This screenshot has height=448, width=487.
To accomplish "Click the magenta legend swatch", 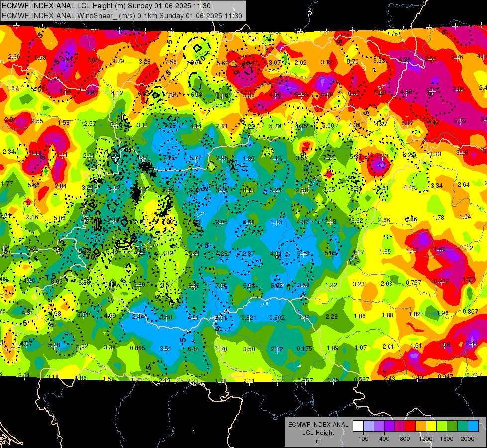I will (400, 426).
